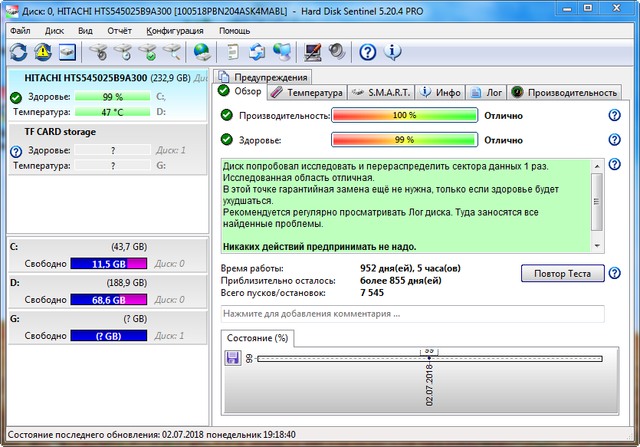Viewport: 640px width, 447px height.
Task: Click the comment input field
Action: pos(412,314)
